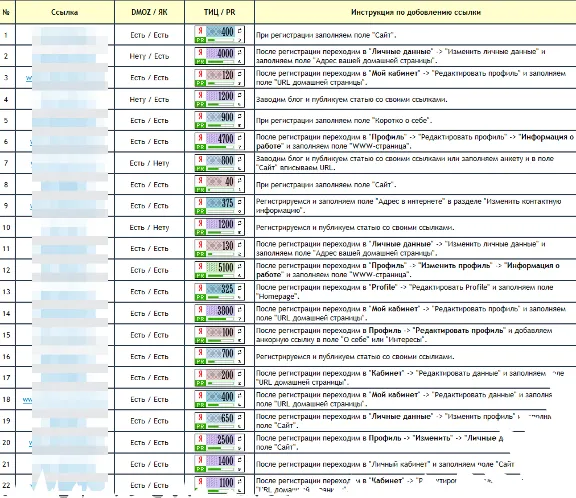Click the Ссылка column header
Image resolution: width=576 pixels, height=498 pixels.
click(x=65, y=12)
